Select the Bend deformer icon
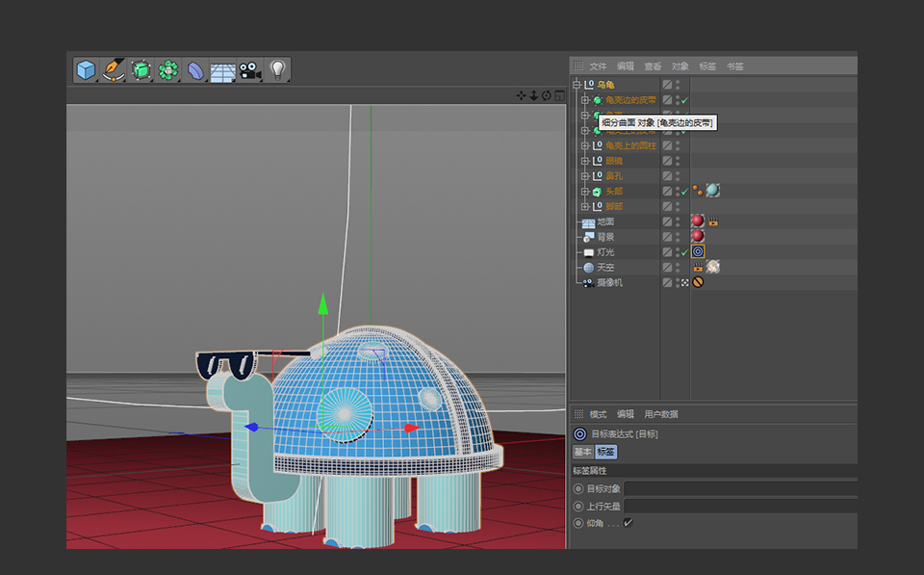Screen dimensions: 924x575 (x=194, y=69)
